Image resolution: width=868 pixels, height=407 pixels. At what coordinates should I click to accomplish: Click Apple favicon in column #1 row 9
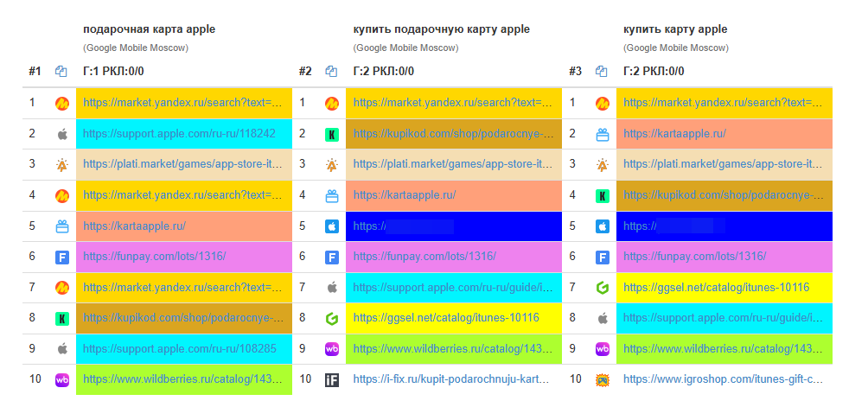[x=62, y=349]
